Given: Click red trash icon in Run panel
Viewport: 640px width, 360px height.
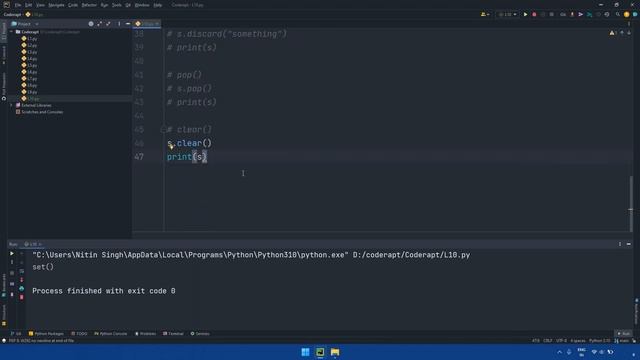Looking at the screenshot, I should point(22,297).
